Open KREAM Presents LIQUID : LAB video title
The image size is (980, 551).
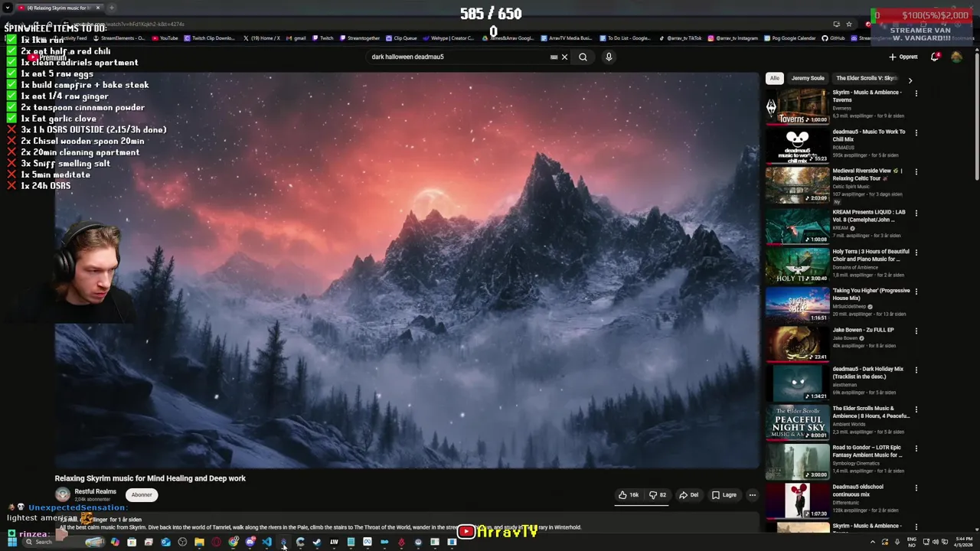(x=869, y=216)
